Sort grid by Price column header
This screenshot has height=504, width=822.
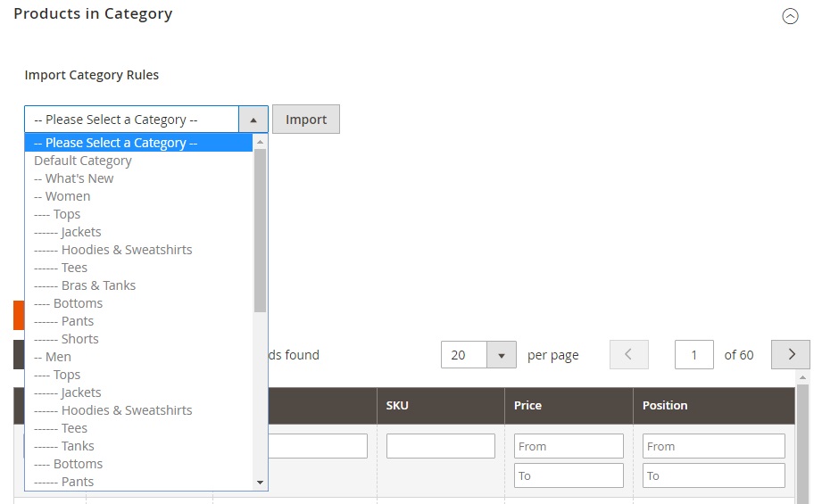click(x=569, y=406)
